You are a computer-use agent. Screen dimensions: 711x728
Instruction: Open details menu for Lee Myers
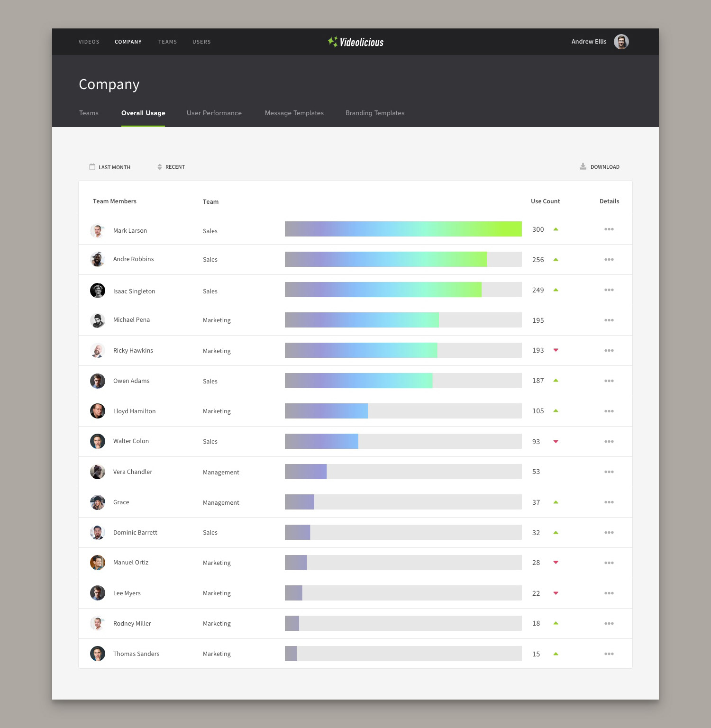(609, 593)
